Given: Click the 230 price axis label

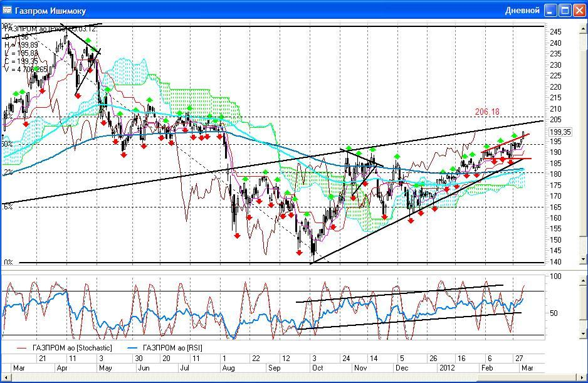Looking at the screenshot, I should [556, 65].
